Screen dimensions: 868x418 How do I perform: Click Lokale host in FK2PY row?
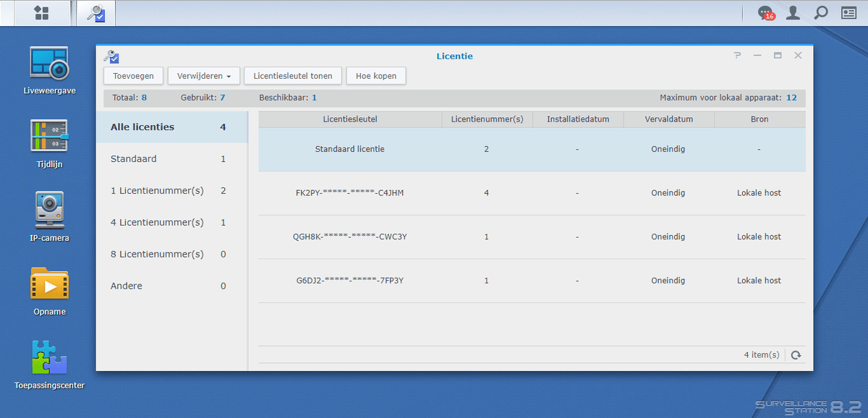pos(759,193)
